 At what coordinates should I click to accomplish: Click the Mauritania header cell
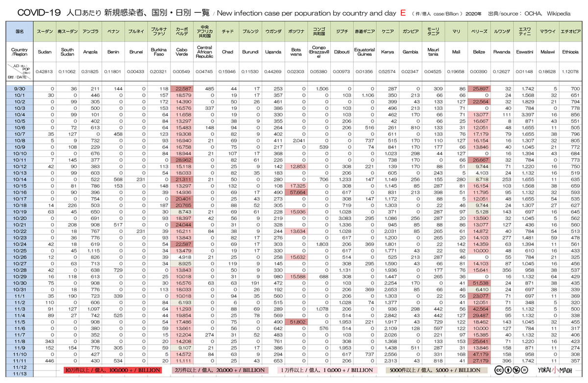coord(433,51)
